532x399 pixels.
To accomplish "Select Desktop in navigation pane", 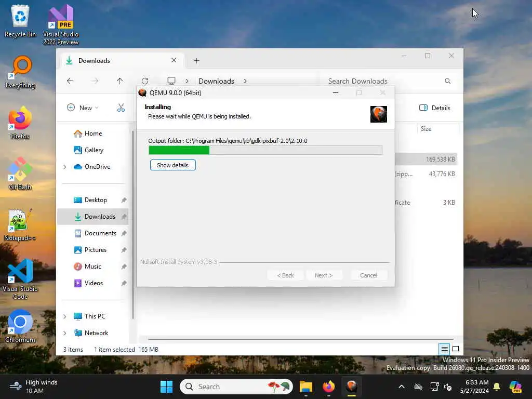I will pyautogui.click(x=94, y=200).
